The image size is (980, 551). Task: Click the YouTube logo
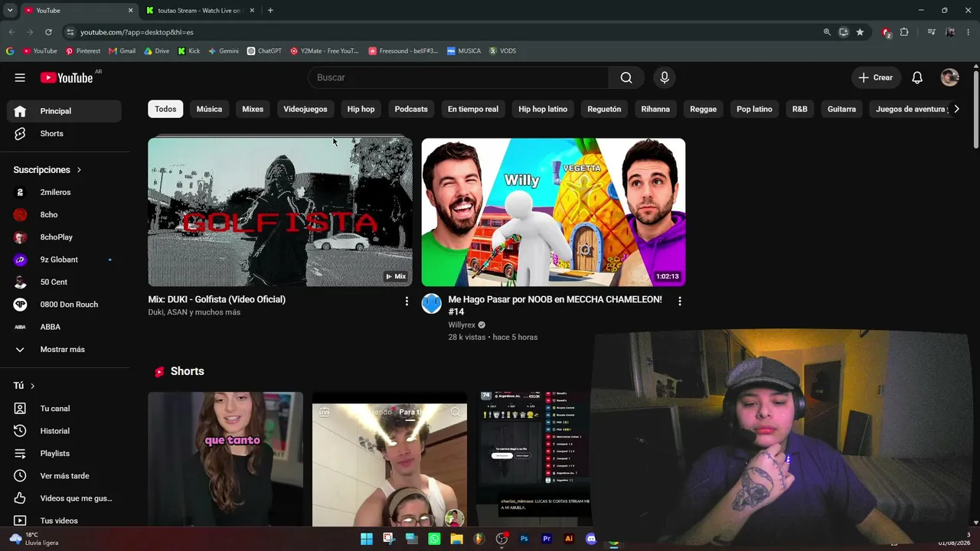click(x=67, y=77)
